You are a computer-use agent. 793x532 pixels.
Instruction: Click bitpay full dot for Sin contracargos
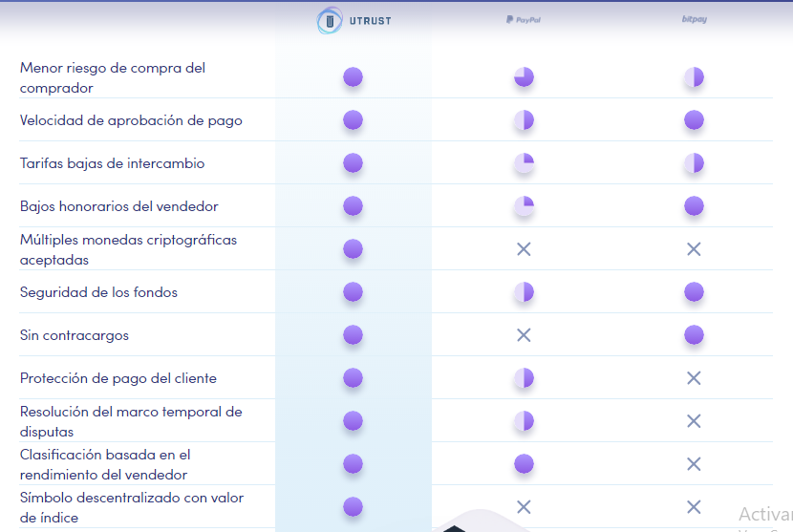tap(694, 335)
